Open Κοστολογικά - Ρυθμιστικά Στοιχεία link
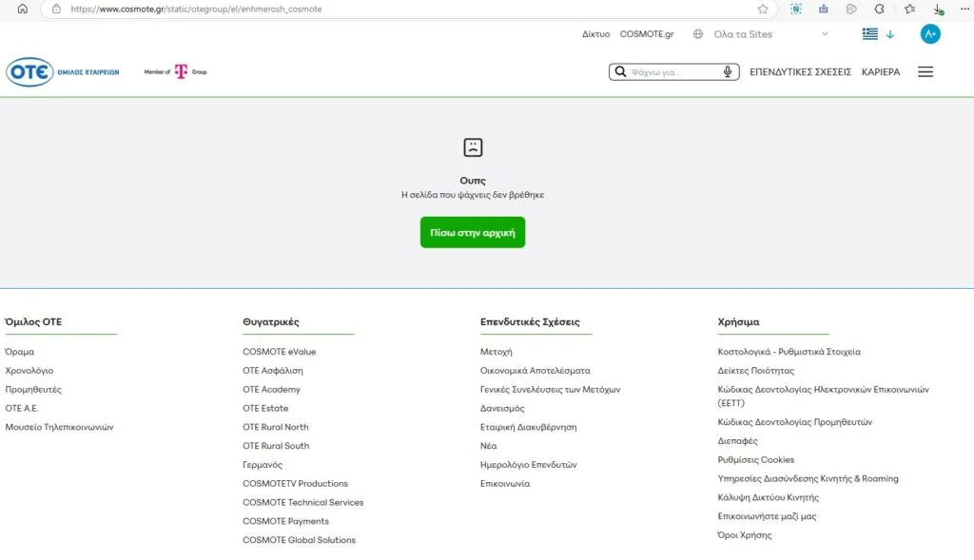Viewport: 974px width, 560px height. (789, 352)
